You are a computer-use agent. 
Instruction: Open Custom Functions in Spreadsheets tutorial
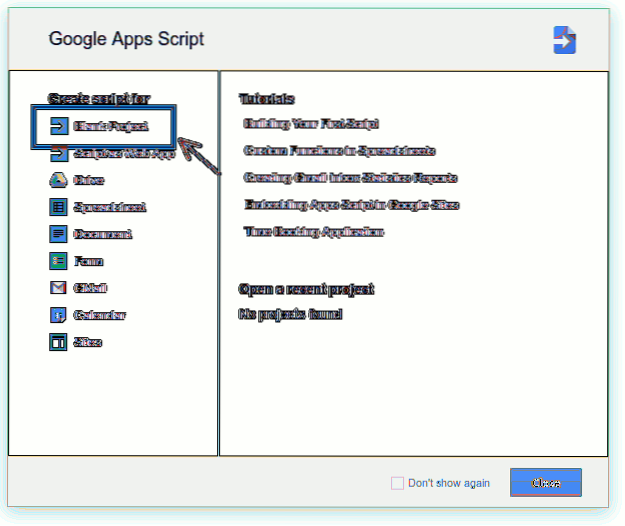tap(339, 151)
